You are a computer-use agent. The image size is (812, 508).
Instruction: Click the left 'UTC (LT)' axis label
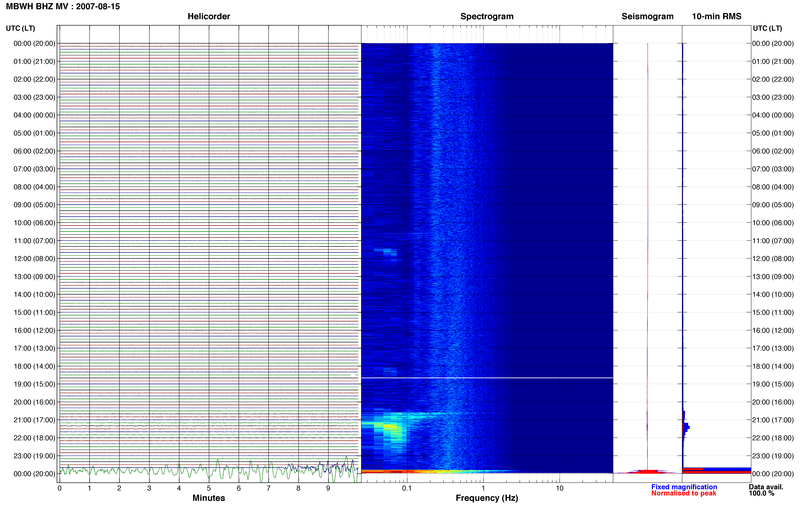(21, 28)
